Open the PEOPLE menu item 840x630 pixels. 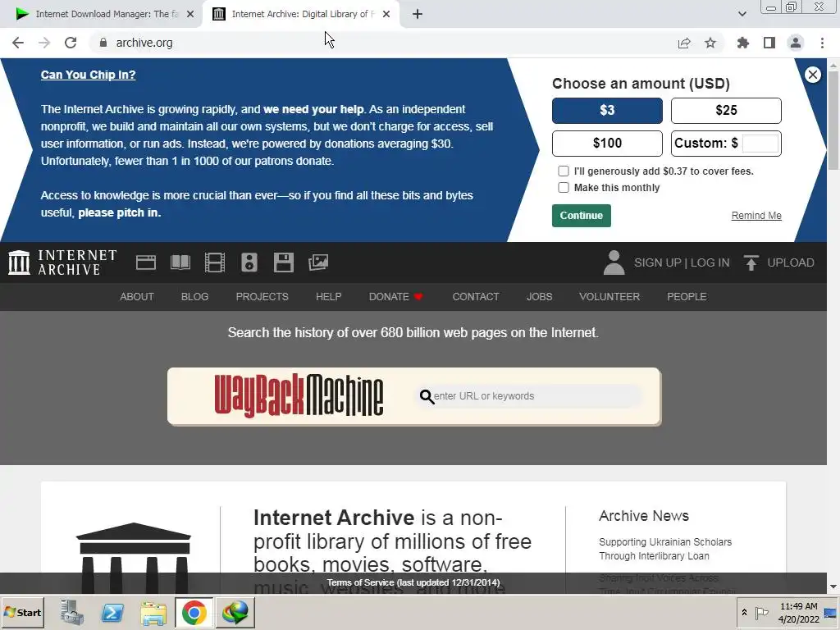pos(687,297)
